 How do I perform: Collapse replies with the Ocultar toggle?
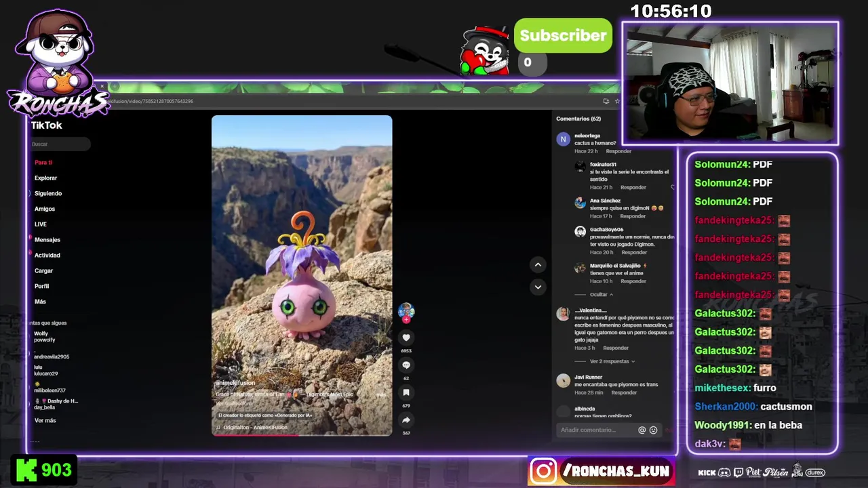coord(601,294)
